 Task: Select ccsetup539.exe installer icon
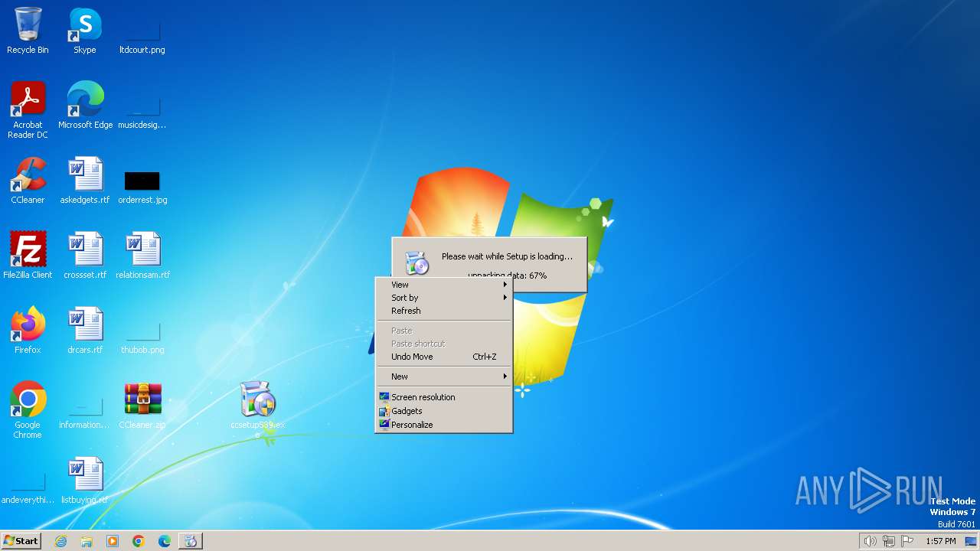point(257,409)
